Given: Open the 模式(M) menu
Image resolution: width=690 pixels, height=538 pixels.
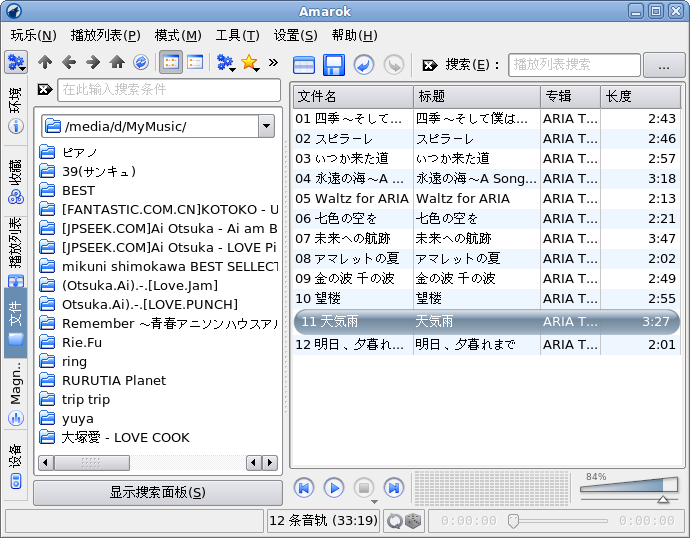Looking at the screenshot, I should 178,35.
